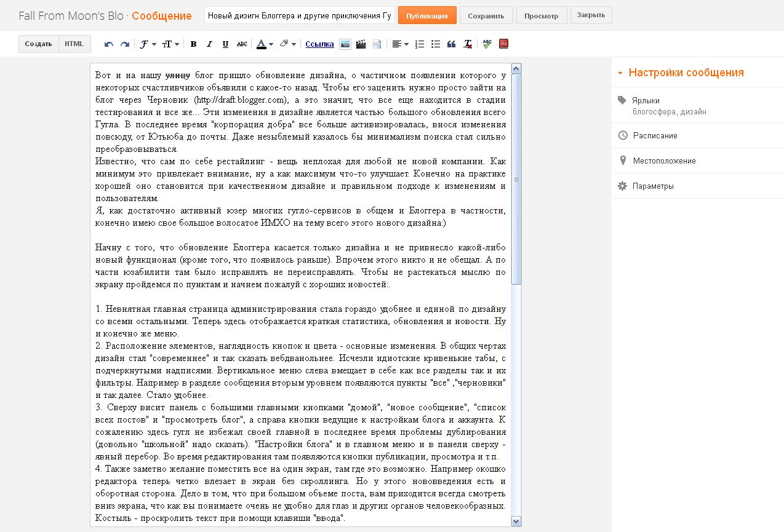This screenshot has width=784, height=532.
Task: Open the text alignment dropdown
Action: 400,44
